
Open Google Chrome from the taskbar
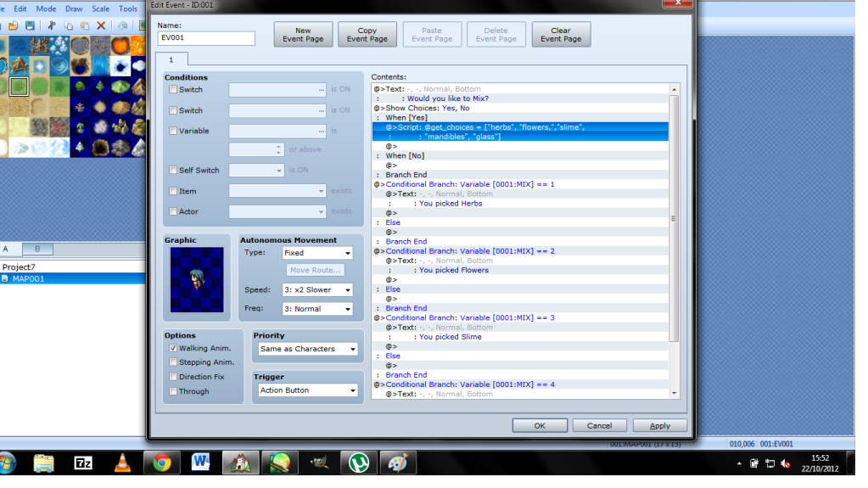point(161,463)
